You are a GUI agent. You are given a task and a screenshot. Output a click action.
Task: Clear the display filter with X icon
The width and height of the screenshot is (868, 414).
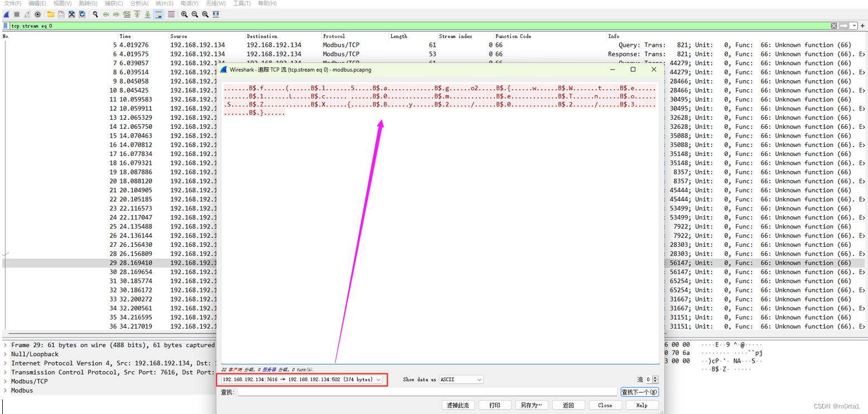tap(834, 26)
